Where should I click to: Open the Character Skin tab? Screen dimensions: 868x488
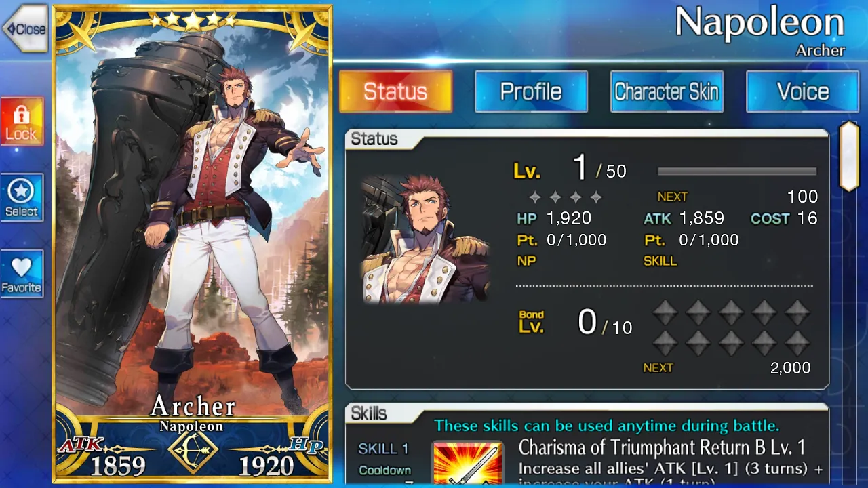[x=667, y=91]
